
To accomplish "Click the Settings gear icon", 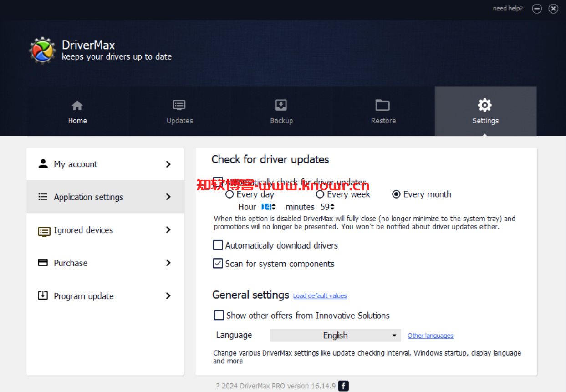I will point(485,105).
